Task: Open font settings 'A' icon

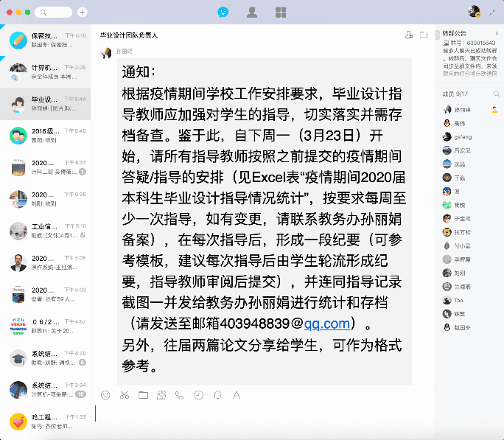Action: (x=237, y=395)
